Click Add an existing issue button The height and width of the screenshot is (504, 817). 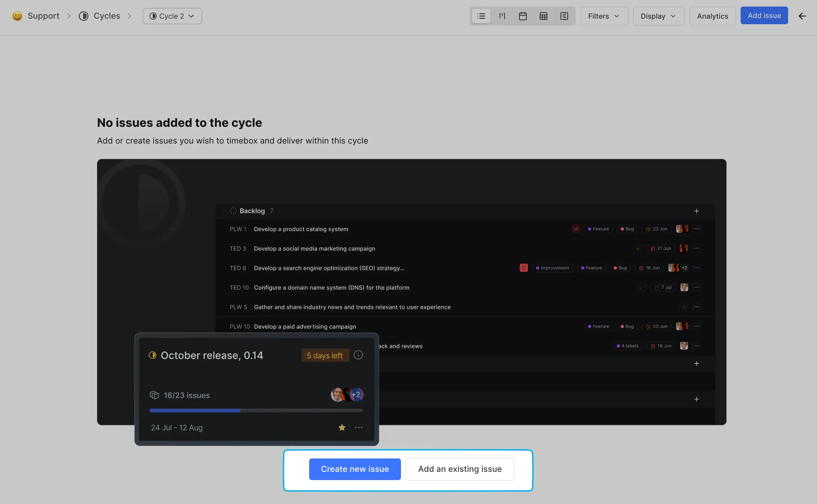(460, 469)
